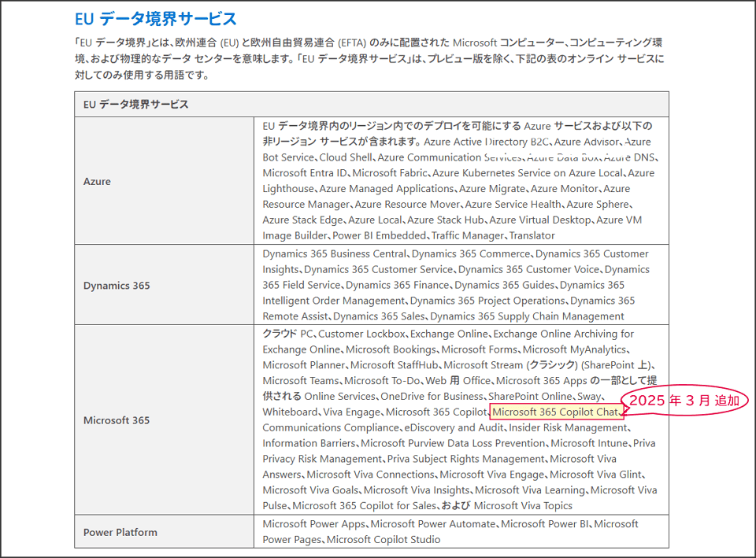The height and width of the screenshot is (558, 756).
Task: Click the text "Azure Virtual Desktop"
Action: click(540, 220)
